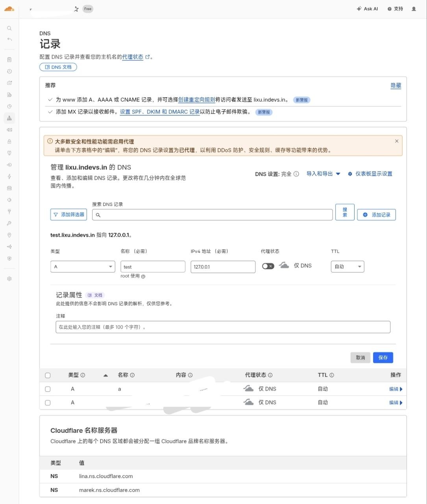Screen dimensions: 427x504
Task: Open the location pin sidebar icon
Action: 9,235
